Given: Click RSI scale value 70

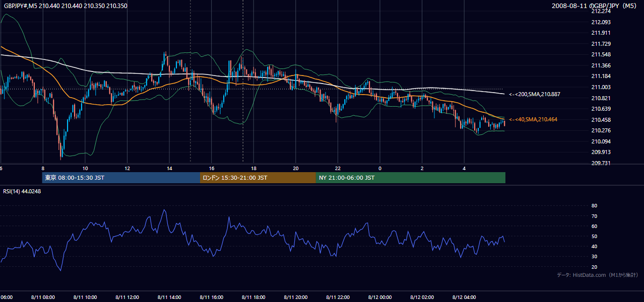Looking at the screenshot, I should point(594,216).
